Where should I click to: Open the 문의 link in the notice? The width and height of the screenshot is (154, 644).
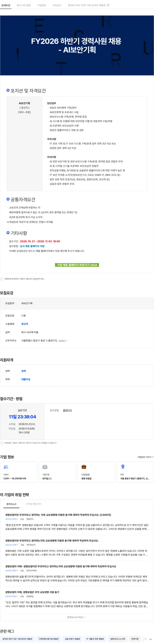tap(35, 279)
